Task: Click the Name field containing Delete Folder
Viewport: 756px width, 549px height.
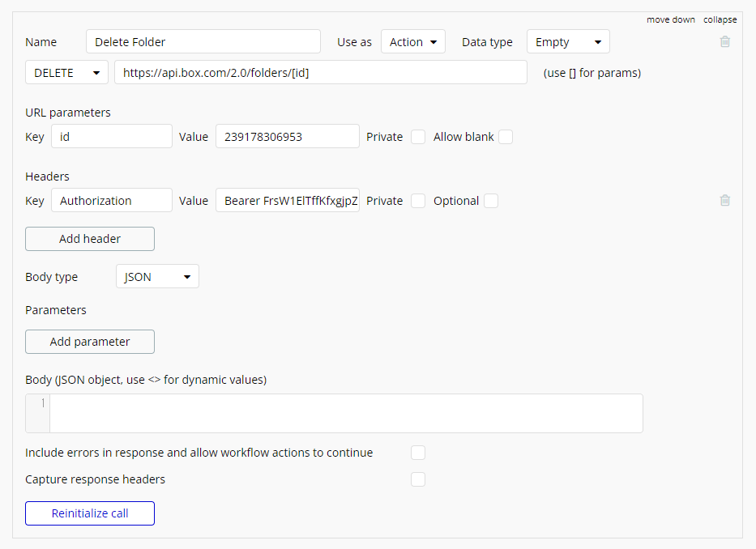Action: (x=203, y=42)
